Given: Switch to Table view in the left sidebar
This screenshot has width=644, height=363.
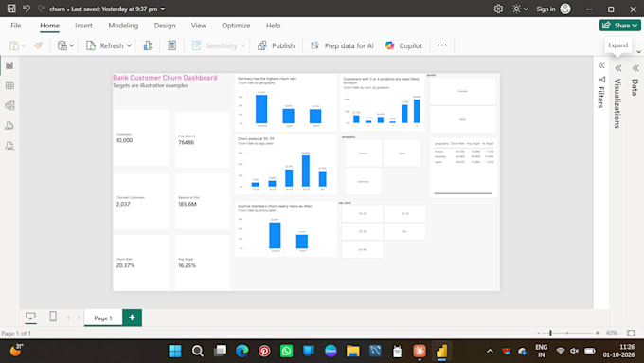Looking at the screenshot, I should pyautogui.click(x=9, y=85).
